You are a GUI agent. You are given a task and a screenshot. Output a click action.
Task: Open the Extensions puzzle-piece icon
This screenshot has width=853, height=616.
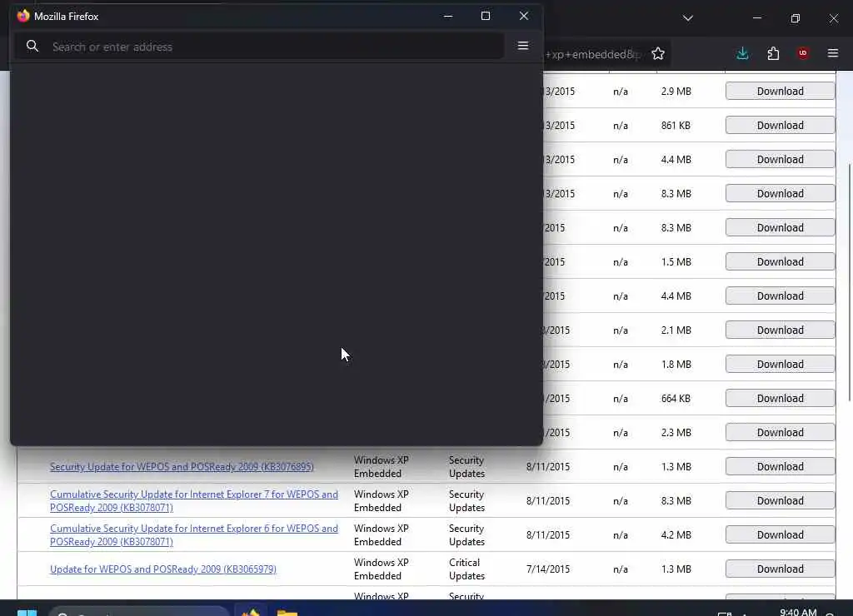[773, 53]
